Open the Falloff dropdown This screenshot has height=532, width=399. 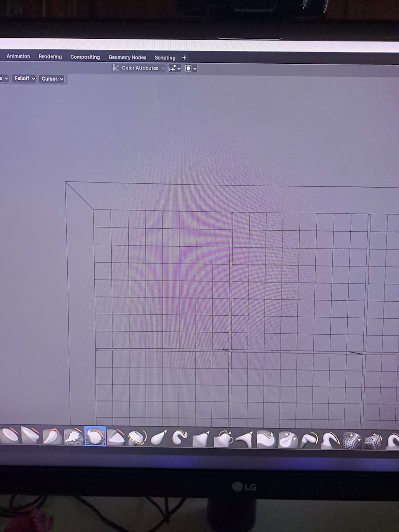[x=24, y=79]
